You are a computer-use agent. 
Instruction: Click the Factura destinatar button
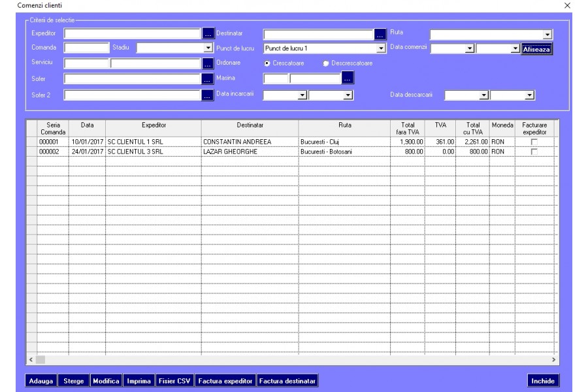click(x=287, y=381)
